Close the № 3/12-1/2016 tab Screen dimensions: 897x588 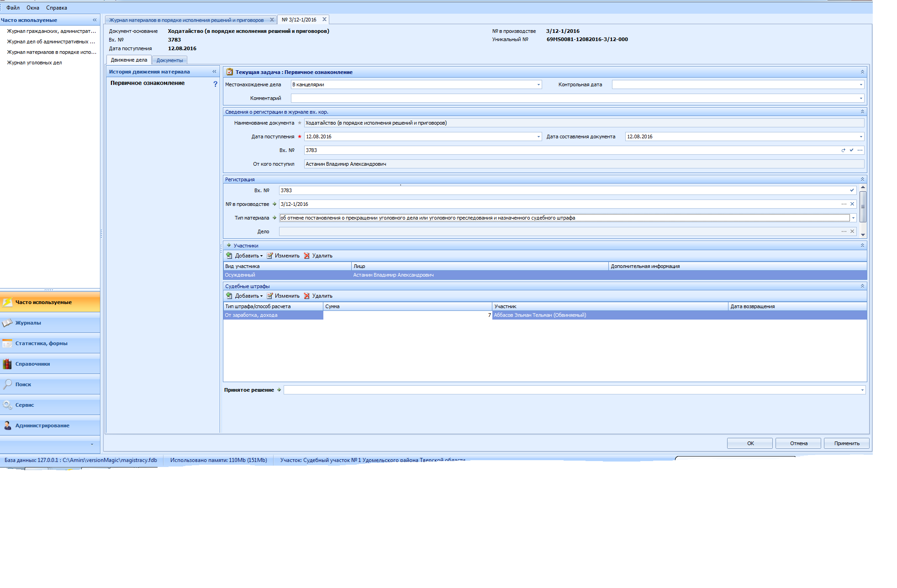coord(324,19)
